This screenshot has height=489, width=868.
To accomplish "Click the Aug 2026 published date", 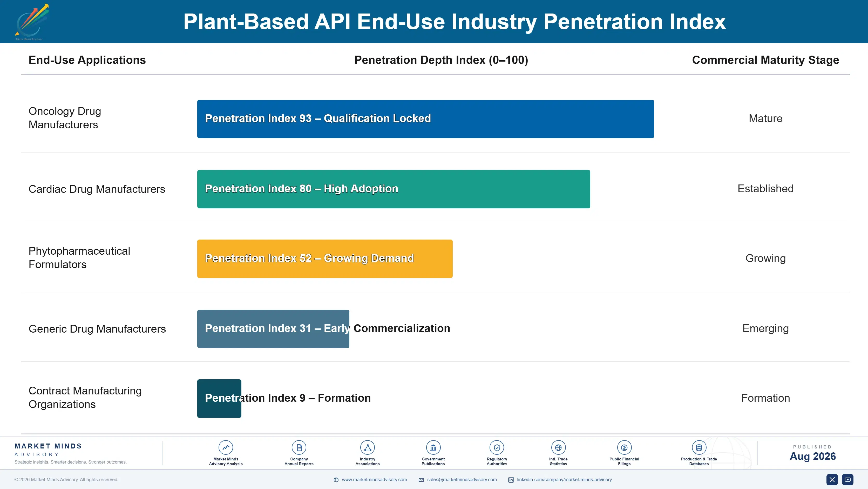I will [x=812, y=456].
